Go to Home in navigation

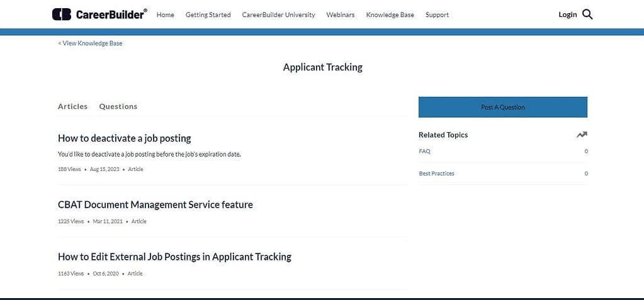[166, 14]
